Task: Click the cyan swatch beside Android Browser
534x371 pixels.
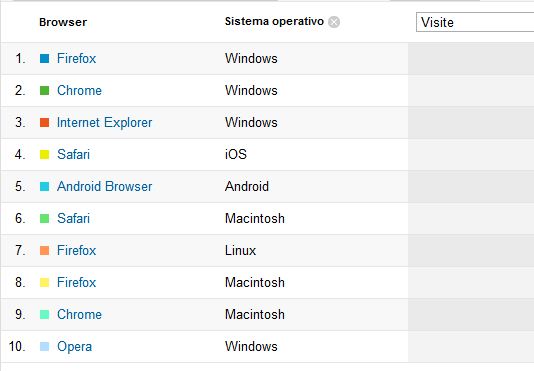Action: pos(45,186)
